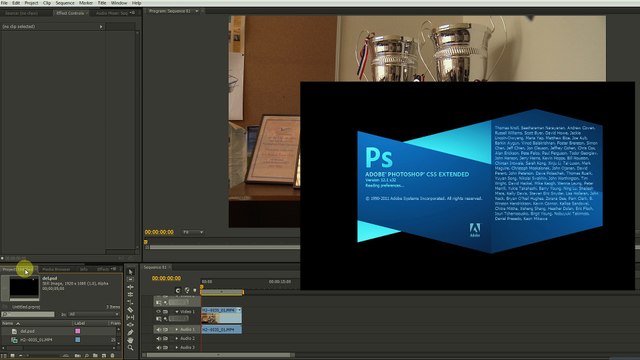Click the Set unnumbered marker icon
The width and height of the screenshot is (640, 360).
tap(195, 291)
